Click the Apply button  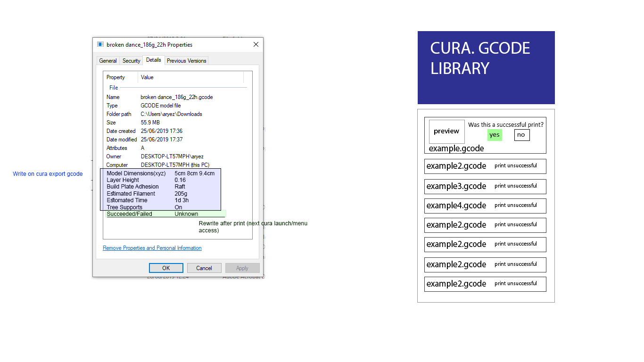tap(242, 268)
